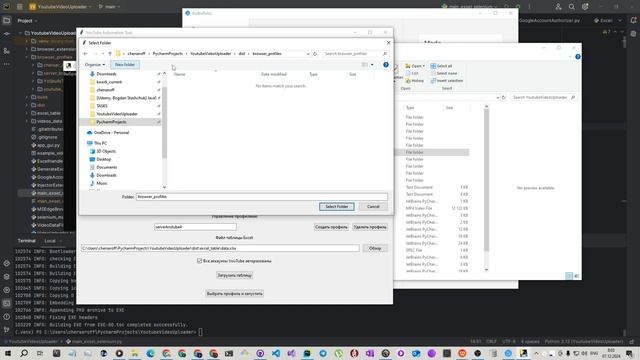This screenshot has height=360, width=640.
Task: Open PyCharm notifications bell icon
Action: 633,20
